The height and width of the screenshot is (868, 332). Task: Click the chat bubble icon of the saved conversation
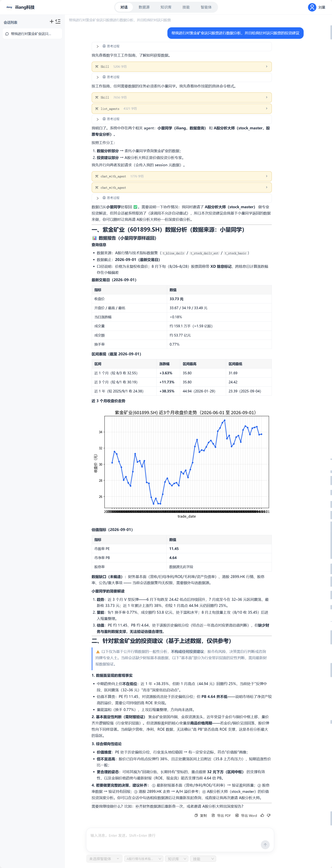[7, 34]
